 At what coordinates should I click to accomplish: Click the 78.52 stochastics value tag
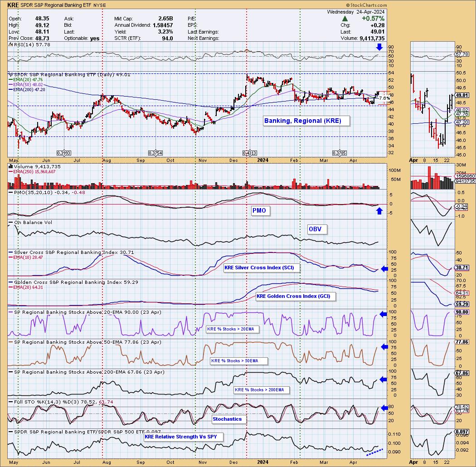point(462,407)
